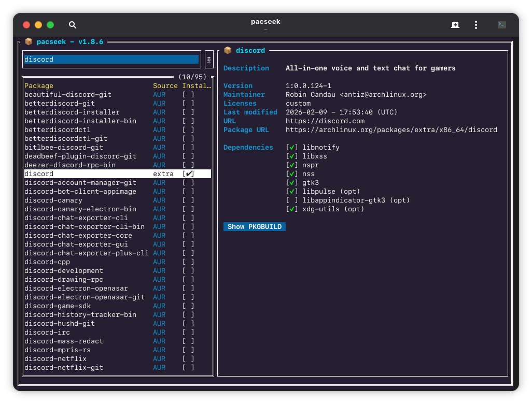532x404 pixels.
Task: Select discord-account-manager-git package
Action: [x=117, y=183]
